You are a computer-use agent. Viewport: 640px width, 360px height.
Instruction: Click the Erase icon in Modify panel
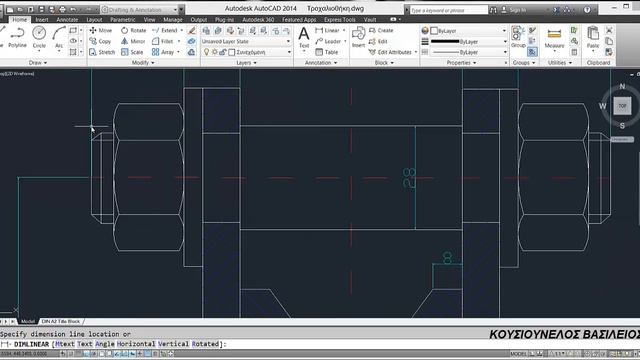pyautogui.click(x=191, y=30)
